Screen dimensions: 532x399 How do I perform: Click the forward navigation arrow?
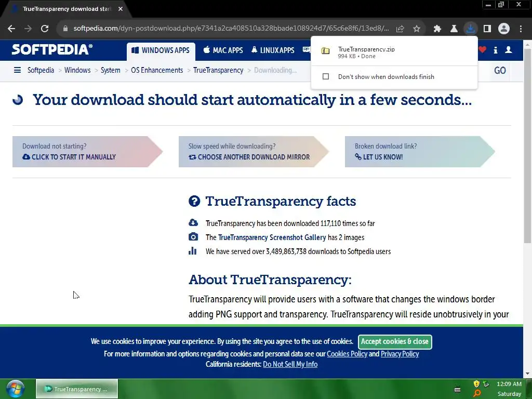pos(28,29)
